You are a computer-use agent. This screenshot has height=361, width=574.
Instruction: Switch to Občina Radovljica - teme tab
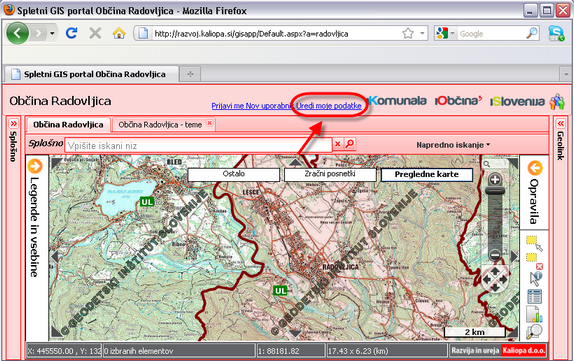point(160,125)
